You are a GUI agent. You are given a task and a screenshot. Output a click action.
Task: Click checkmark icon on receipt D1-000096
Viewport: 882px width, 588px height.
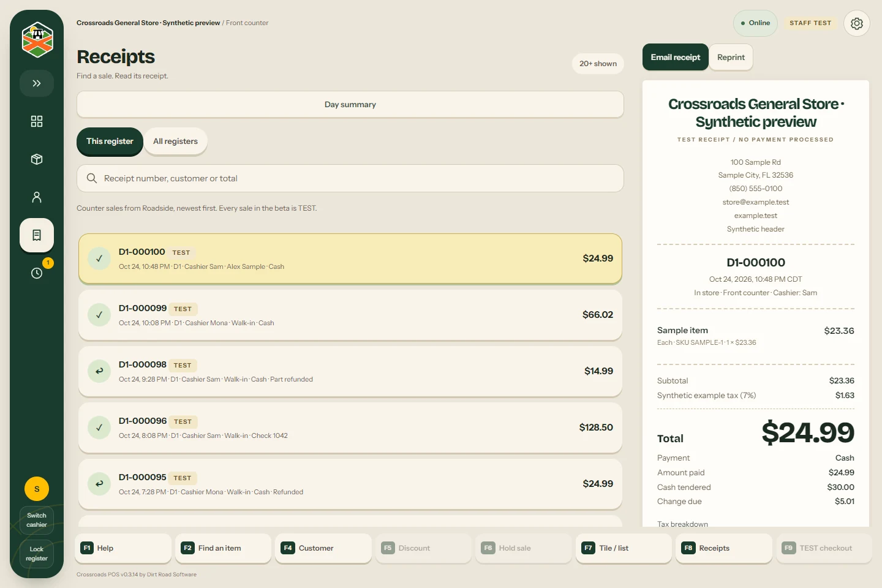click(x=99, y=428)
